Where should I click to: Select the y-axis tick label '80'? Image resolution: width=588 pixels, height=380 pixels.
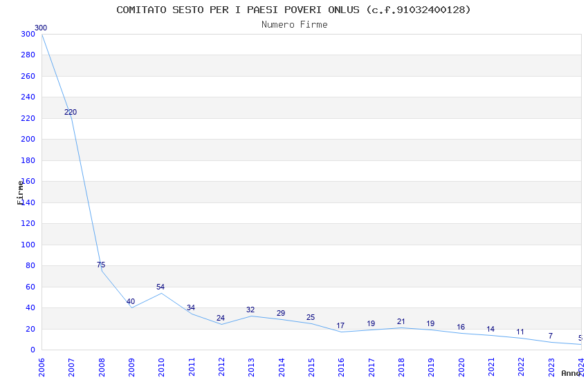tap(30, 265)
